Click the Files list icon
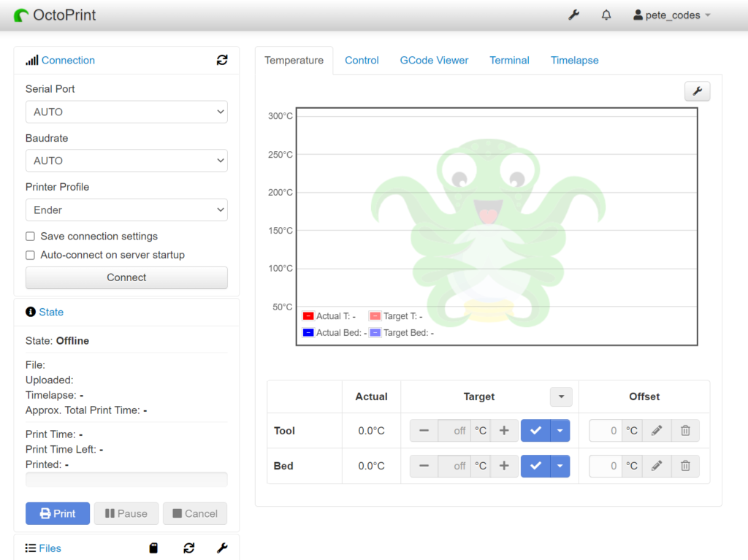This screenshot has width=748, height=560. [x=31, y=548]
